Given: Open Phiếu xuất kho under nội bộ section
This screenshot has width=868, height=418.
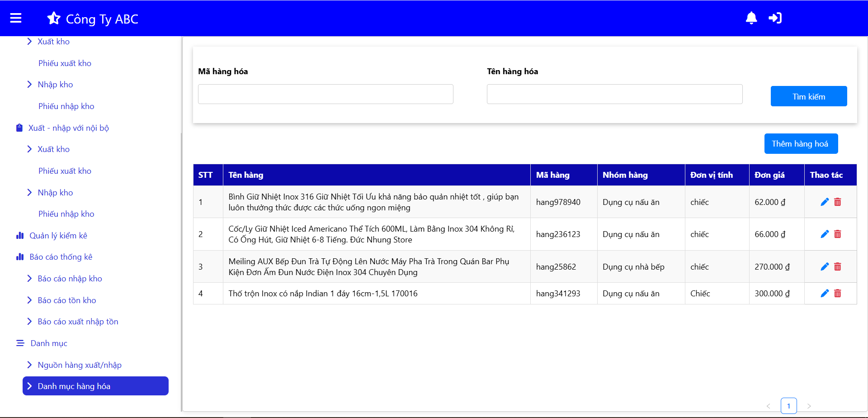Looking at the screenshot, I should point(65,171).
